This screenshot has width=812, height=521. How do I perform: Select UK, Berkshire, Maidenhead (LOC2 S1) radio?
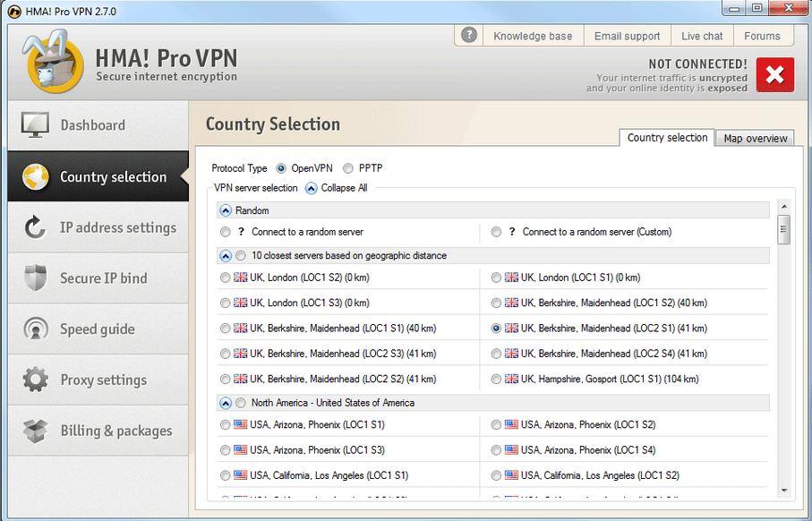(x=496, y=329)
